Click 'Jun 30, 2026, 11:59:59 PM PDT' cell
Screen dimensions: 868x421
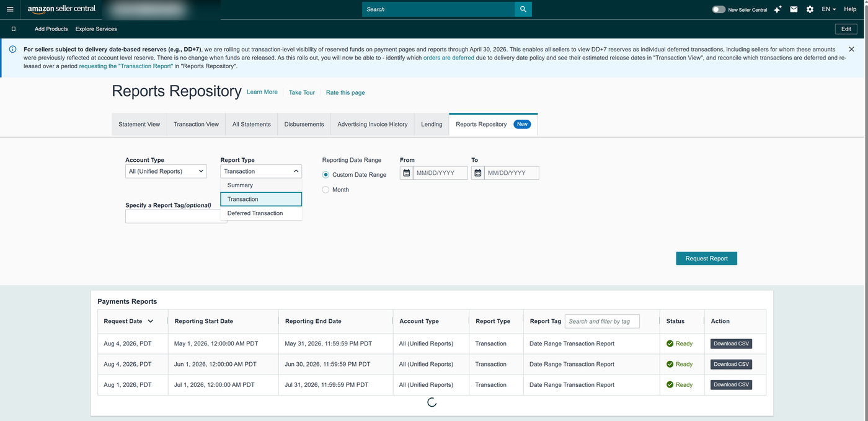336,364
